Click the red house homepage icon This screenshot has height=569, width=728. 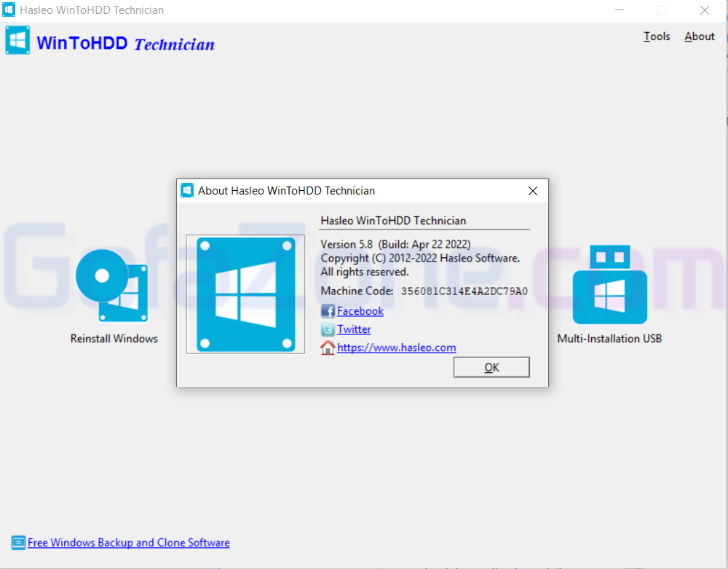pyautogui.click(x=328, y=348)
